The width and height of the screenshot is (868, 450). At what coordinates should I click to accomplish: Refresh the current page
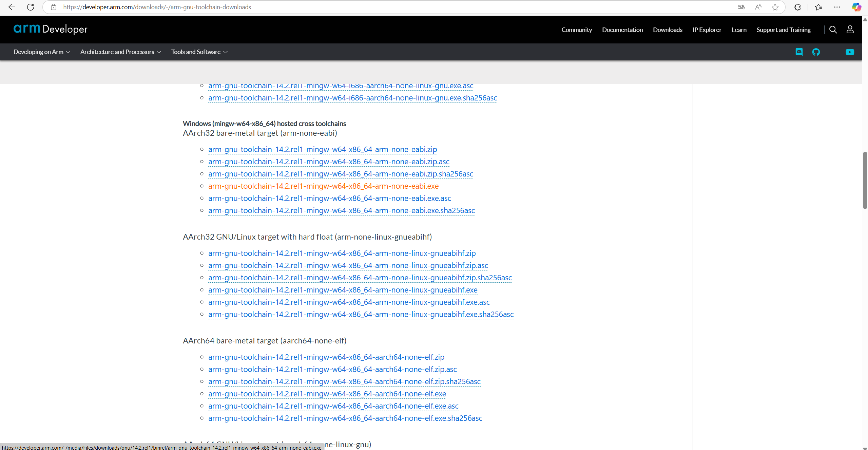pos(31,7)
